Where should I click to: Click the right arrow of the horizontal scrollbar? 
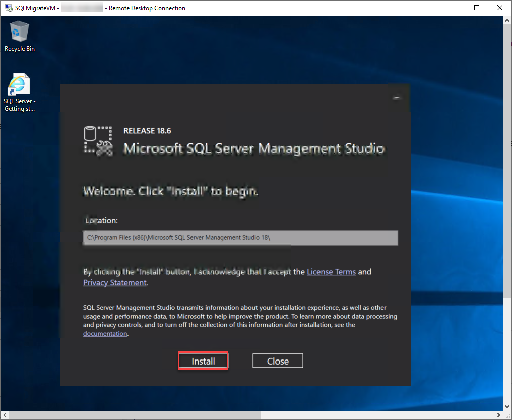498,414
